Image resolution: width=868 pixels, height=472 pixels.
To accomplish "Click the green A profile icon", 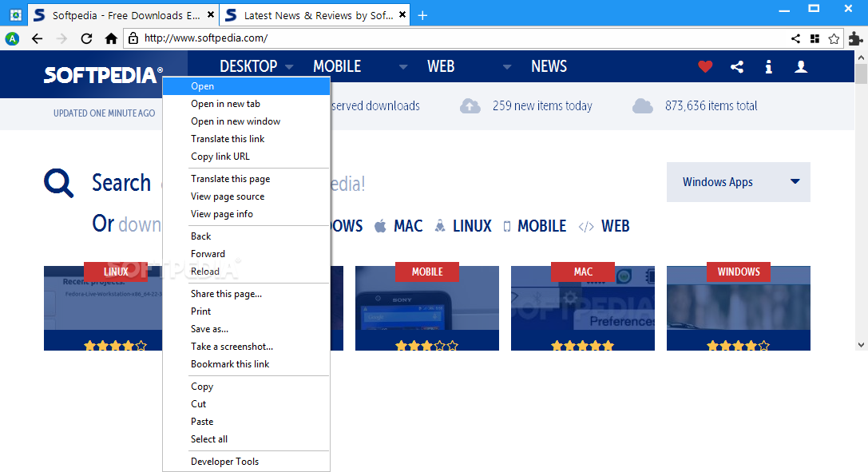I will coord(12,38).
